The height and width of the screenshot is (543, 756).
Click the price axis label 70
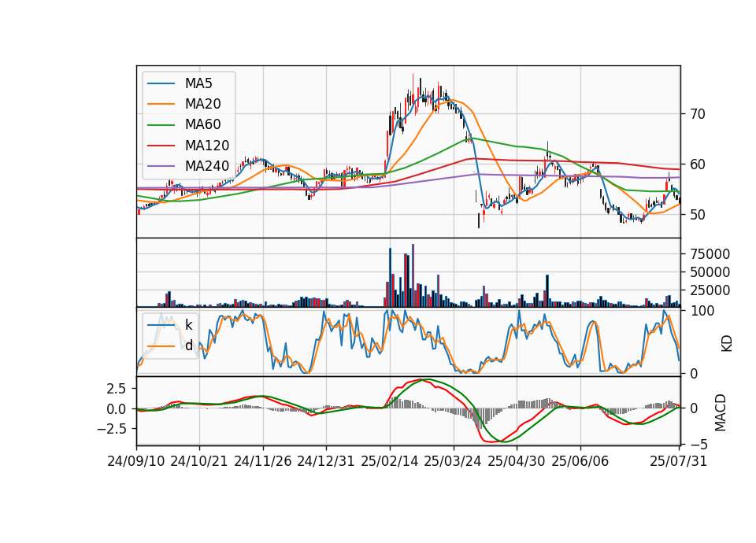click(698, 114)
